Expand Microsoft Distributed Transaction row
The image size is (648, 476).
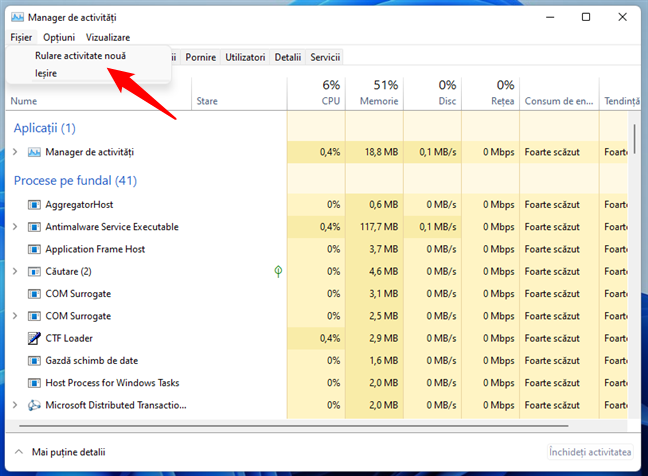15,405
